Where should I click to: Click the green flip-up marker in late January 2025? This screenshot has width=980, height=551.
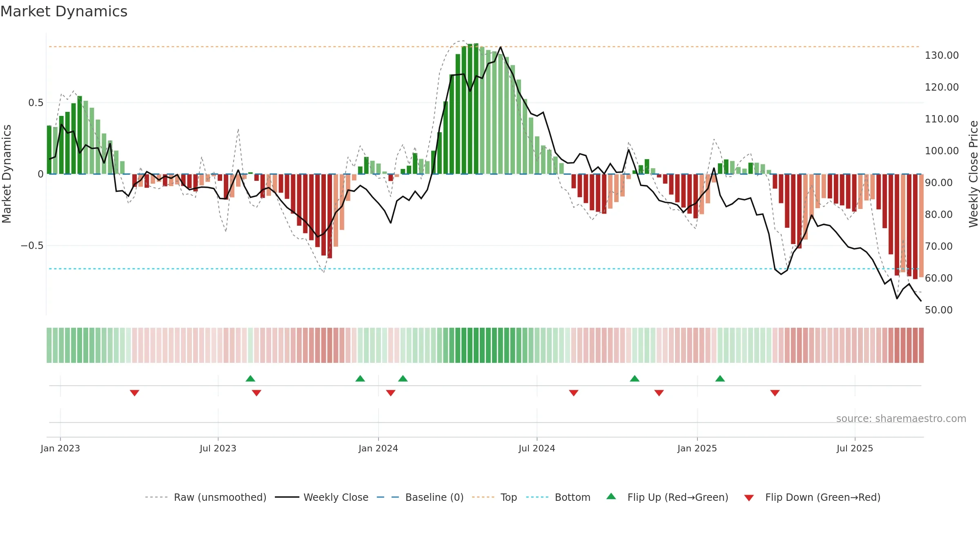click(720, 379)
